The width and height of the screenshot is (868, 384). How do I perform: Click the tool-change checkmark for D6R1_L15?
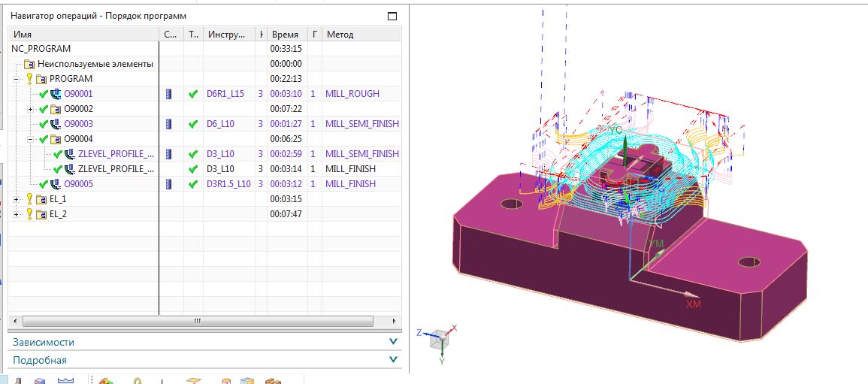click(x=193, y=94)
